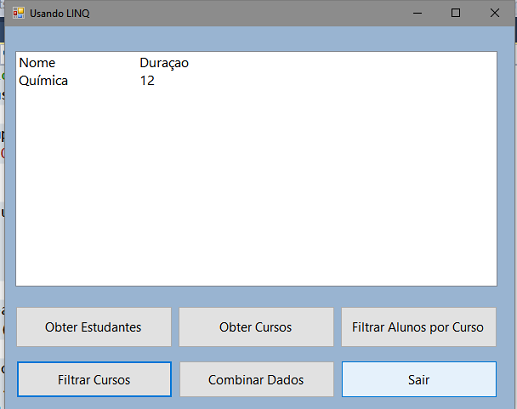
Task: Close the Usando LINQ window
Action: coord(495,13)
